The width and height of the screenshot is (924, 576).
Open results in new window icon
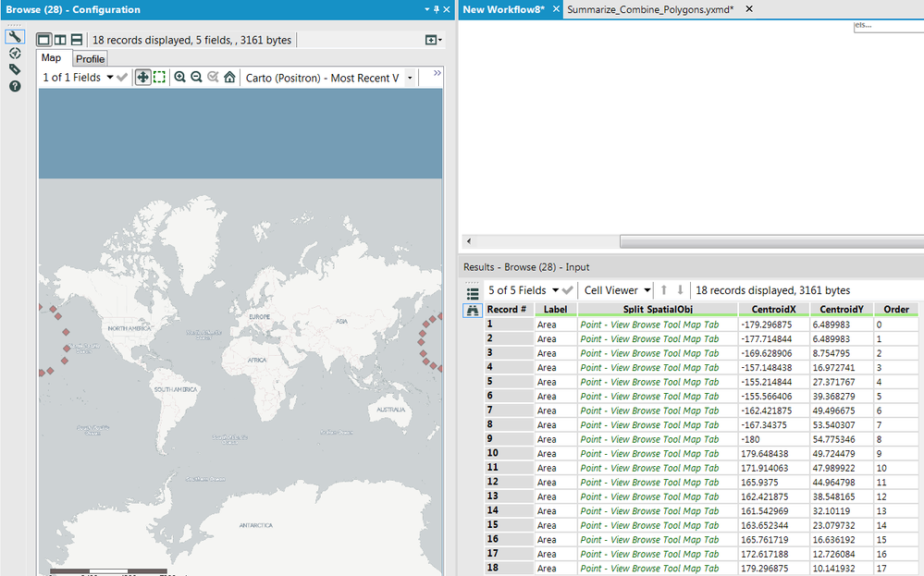click(x=431, y=40)
